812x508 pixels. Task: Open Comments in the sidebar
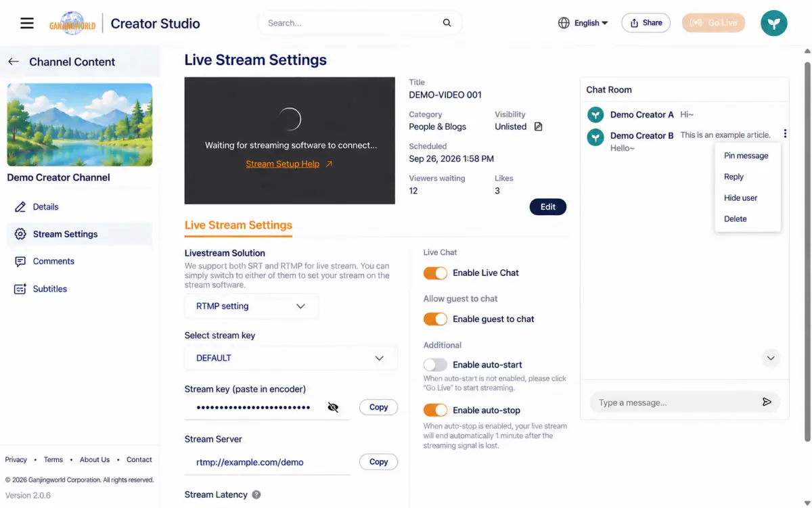click(79, 261)
